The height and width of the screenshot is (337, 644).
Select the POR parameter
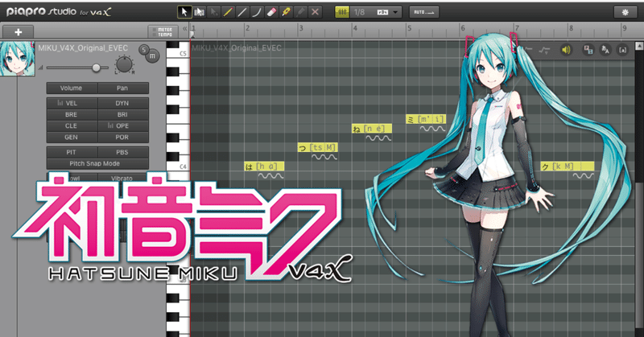point(123,137)
